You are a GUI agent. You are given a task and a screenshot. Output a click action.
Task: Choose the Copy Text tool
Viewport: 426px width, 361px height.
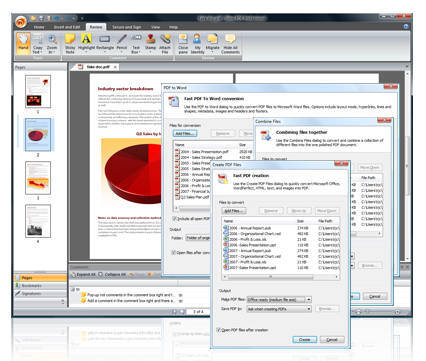37,43
